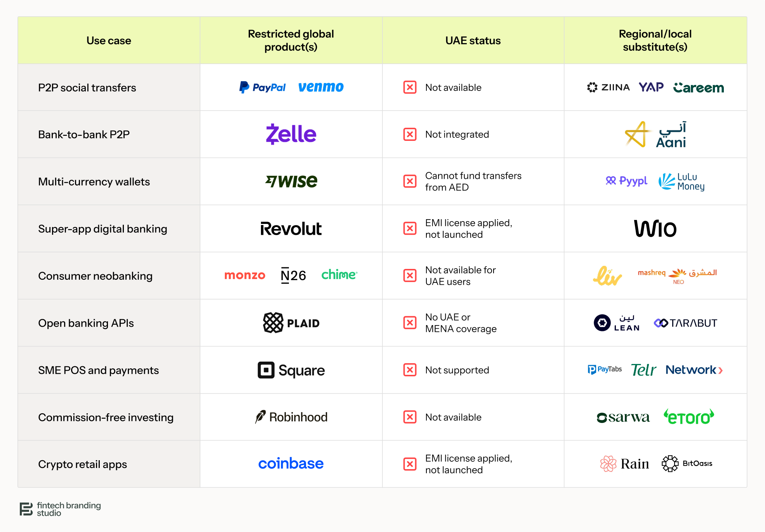Click the Venmo logo
The height and width of the screenshot is (532, 765).
click(321, 87)
